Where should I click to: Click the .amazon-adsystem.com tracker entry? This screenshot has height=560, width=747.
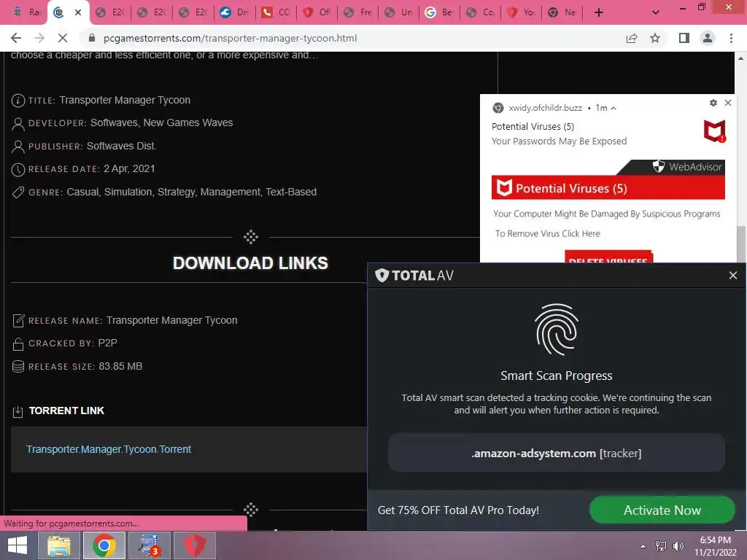[x=557, y=453]
